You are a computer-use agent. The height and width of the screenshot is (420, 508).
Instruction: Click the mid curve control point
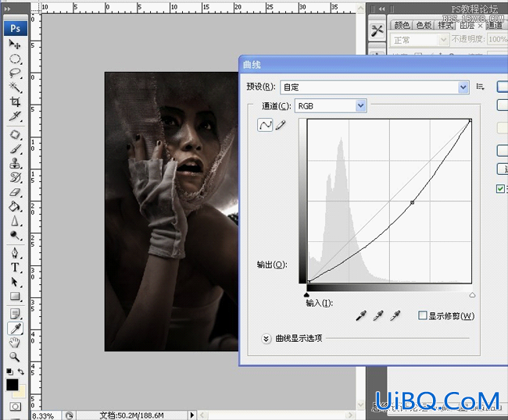(x=412, y=202)
